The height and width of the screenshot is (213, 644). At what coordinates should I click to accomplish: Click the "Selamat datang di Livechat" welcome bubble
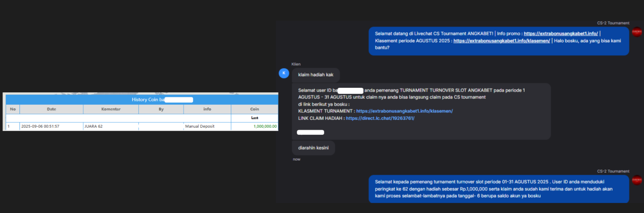[x=499, y=41]
